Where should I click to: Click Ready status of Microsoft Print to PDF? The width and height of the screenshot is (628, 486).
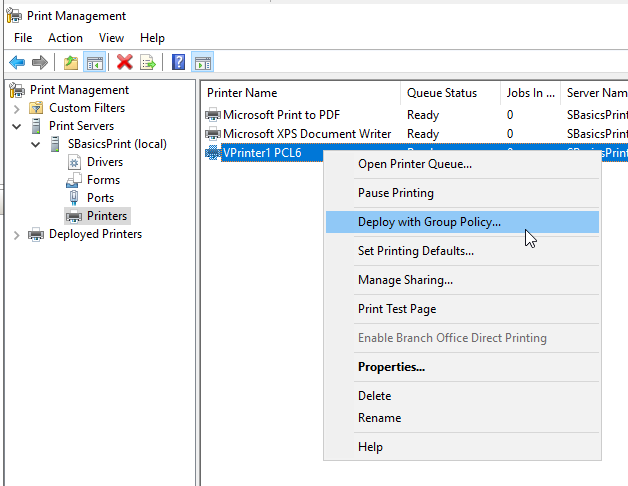point(423,115)
